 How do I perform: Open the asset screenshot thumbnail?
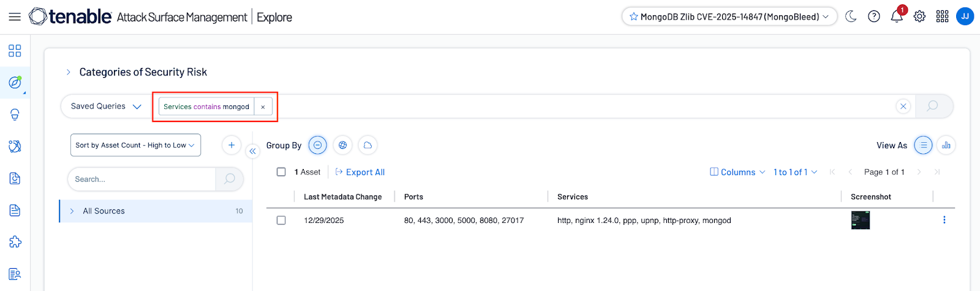[x=860, y=221]
